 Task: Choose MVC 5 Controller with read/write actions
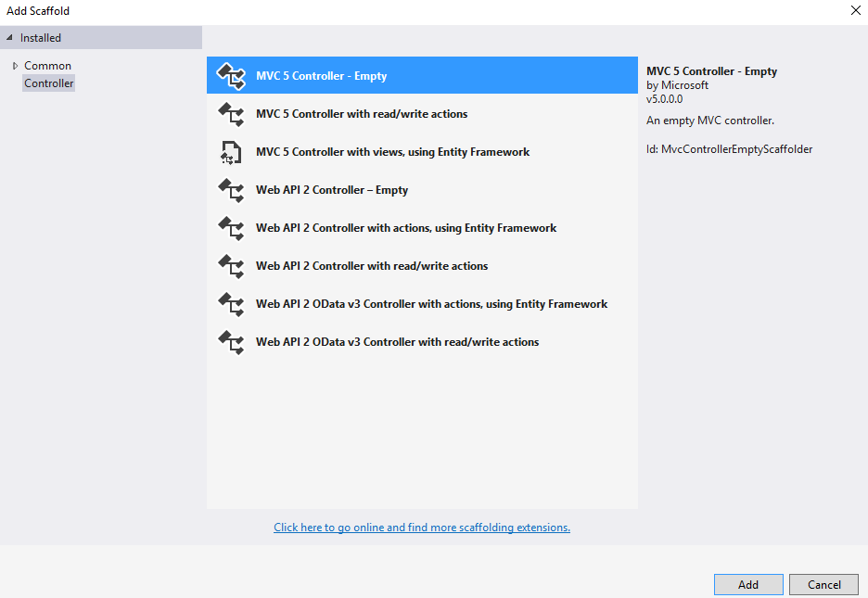[x=362, y=114]
